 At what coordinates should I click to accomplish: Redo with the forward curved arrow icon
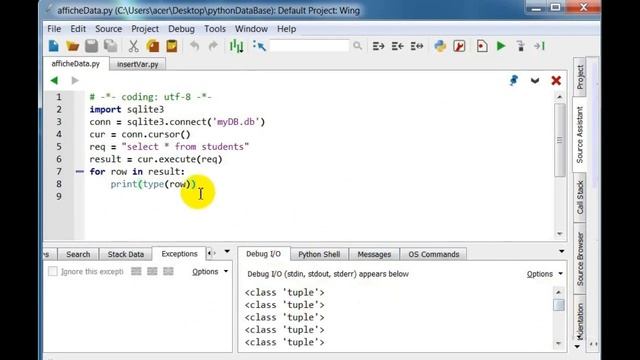click(x=213, y=46)
